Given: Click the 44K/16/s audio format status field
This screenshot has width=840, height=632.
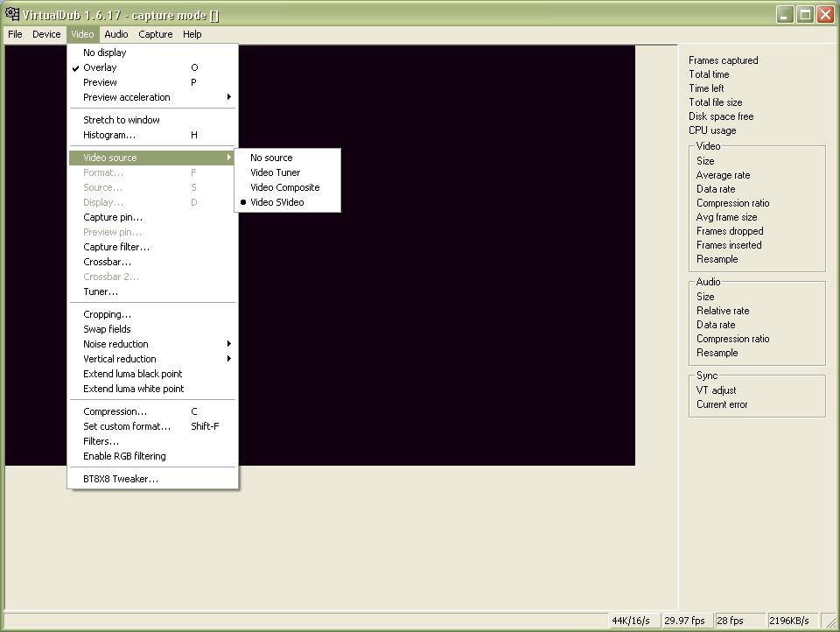Looking at the screenshot, I should point(634,621).
